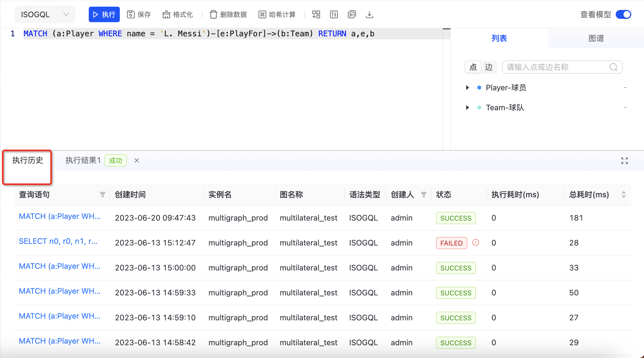The width and height of the screenshot is (644, 358).
Task: Click the 成功 status tag on the result tab
Action: [116, 160]
